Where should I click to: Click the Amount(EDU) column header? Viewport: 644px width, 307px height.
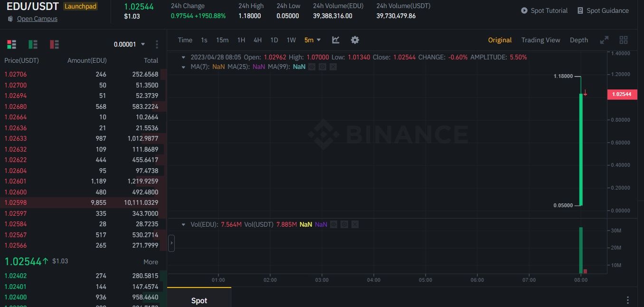pyautogui.click(x=87, y=60)
